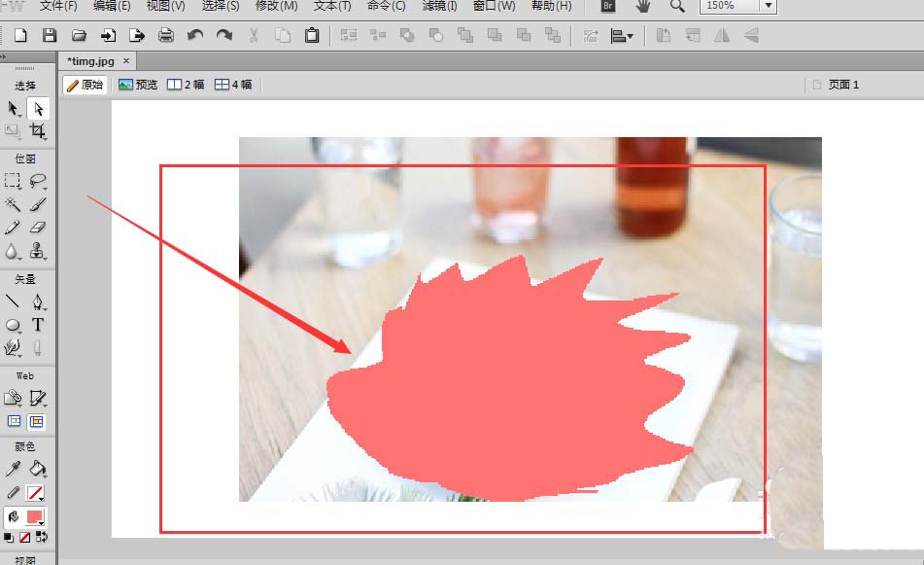Open the 滤镜(I) menu
The width and height of the screenshot is (924, 565).
tap(439, 6)
